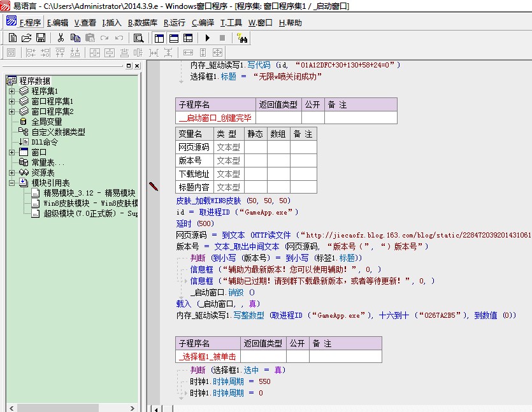Viewport: 532px width, 412px height.
Task: Click the Paste clipboard icon
Action: (90, 38)
